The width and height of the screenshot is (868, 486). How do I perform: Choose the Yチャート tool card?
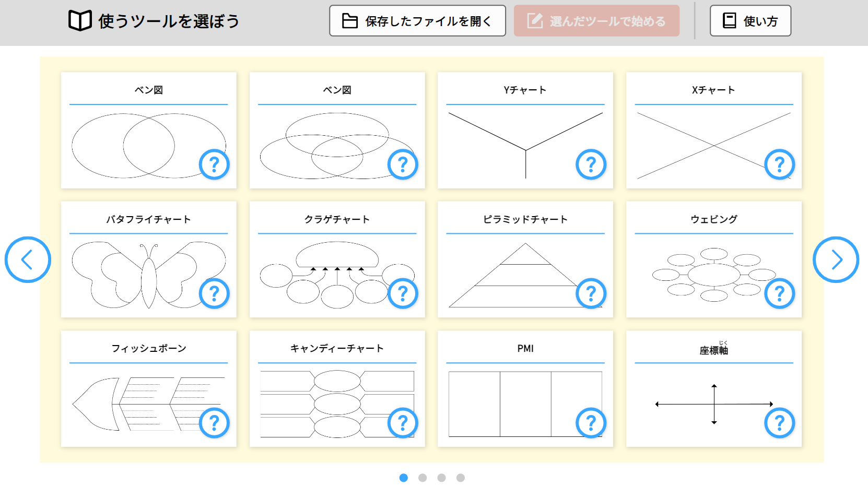(x=525, y=131)
